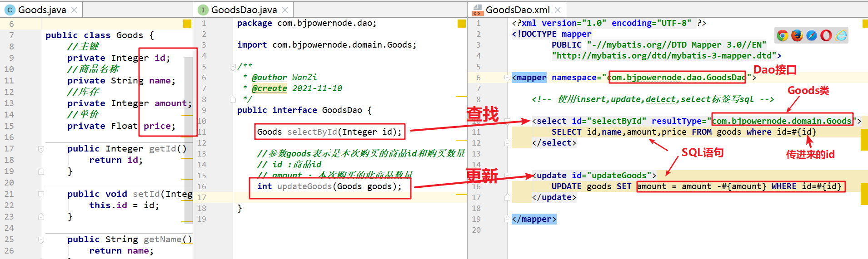Click the class icon on the Goods.java tab
This screenshot has width=868, height=259.
pos(10,10)
